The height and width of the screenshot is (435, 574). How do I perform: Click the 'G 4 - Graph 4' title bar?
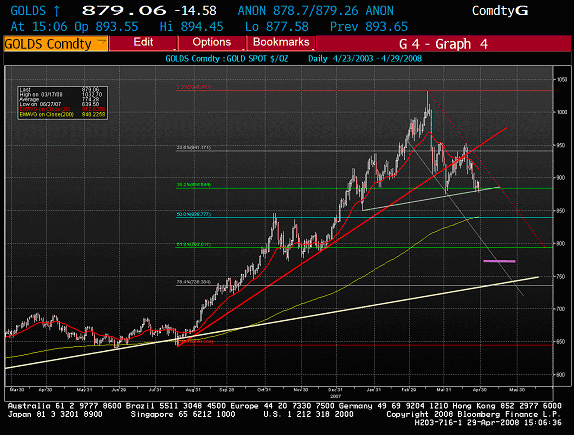pos(443,44)
